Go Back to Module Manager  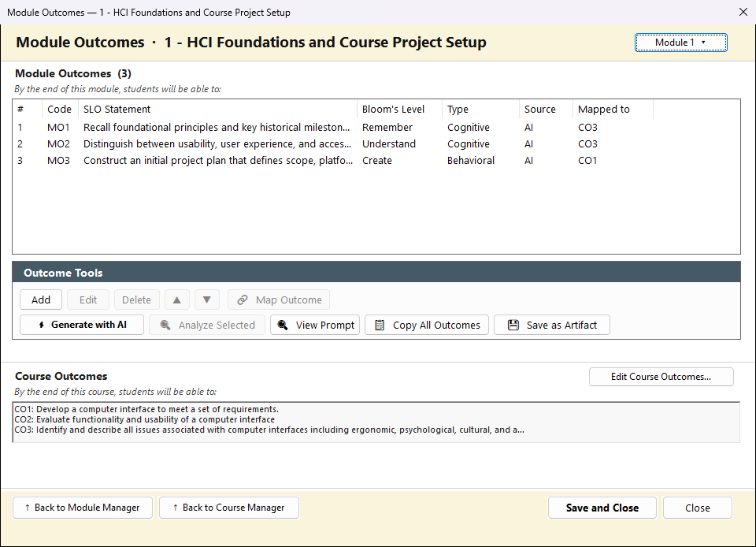83,508
